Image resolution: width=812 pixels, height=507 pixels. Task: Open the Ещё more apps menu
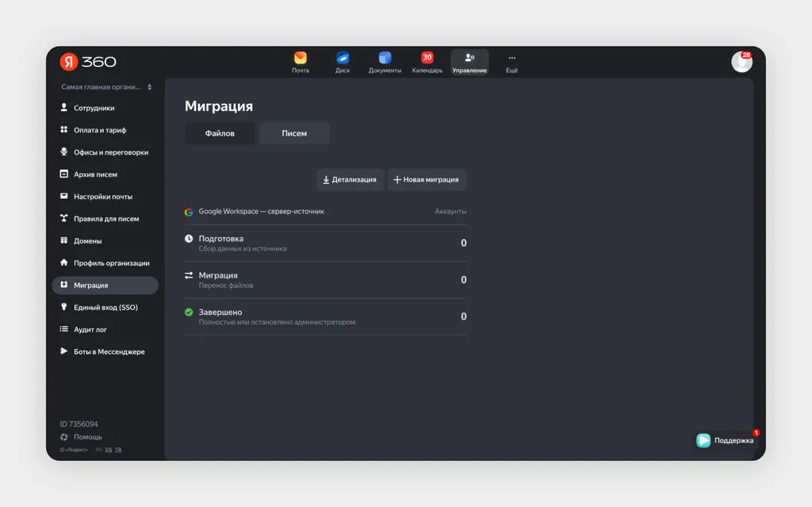(511, 62)
